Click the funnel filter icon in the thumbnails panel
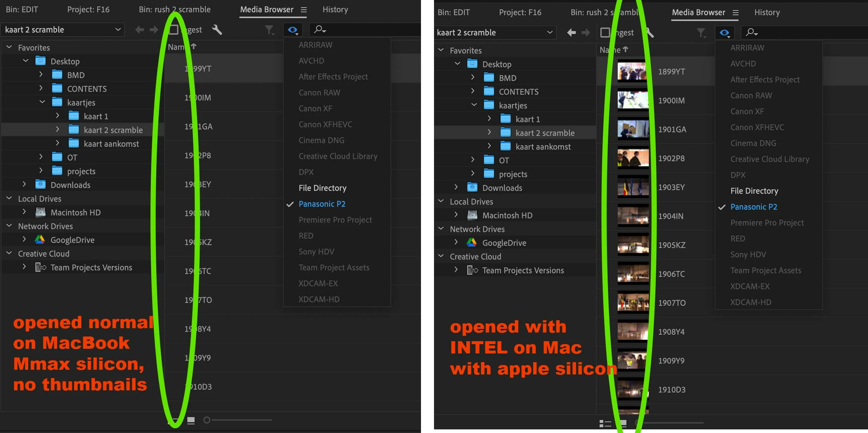 click(x=701, y=33)
